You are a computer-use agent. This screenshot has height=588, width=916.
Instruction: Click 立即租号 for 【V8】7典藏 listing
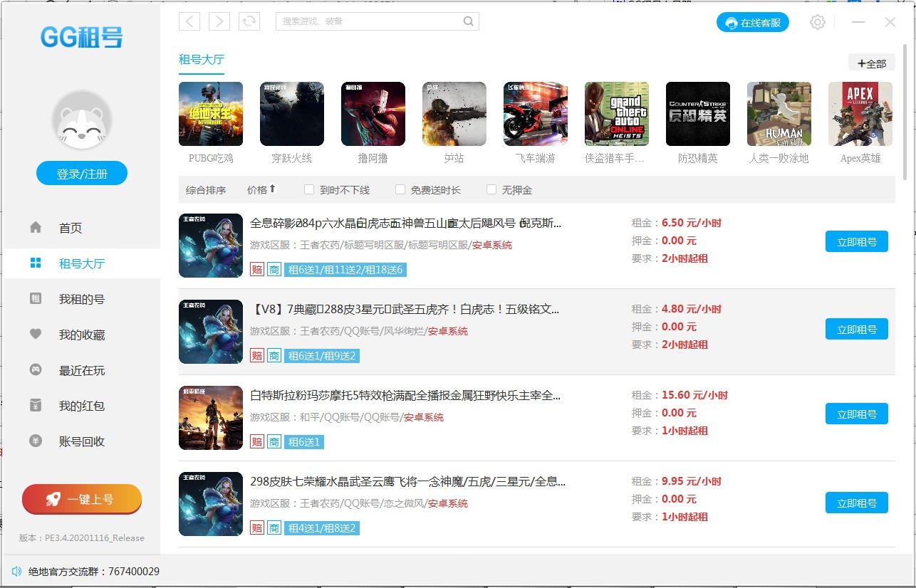(857, 329)
